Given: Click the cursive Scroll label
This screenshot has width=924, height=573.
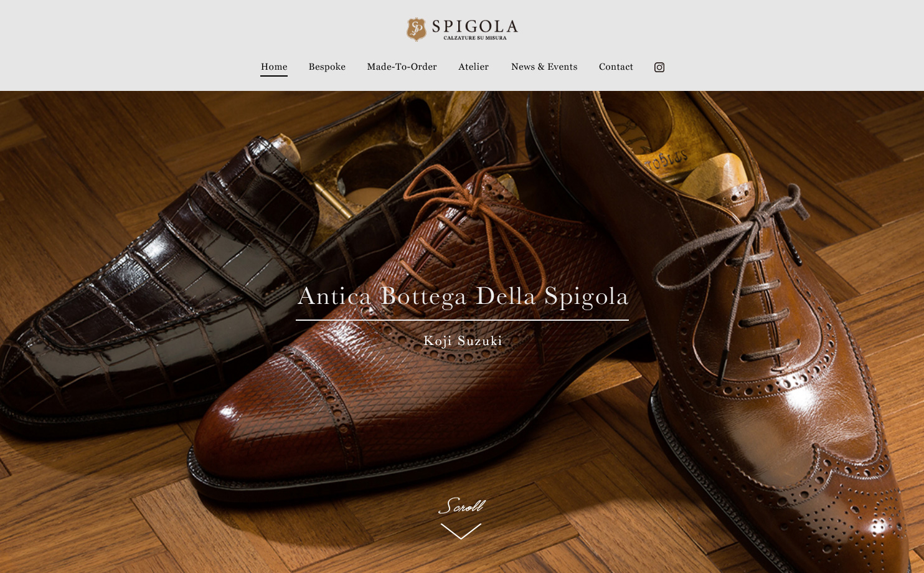Looking at the screenshot, I should click(x=461, y=506).
